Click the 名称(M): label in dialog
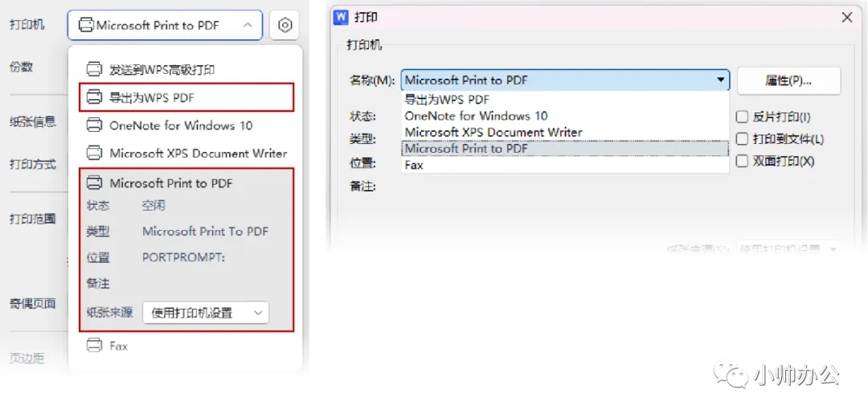This screenshot has height=414, width=868. [371, 81]
